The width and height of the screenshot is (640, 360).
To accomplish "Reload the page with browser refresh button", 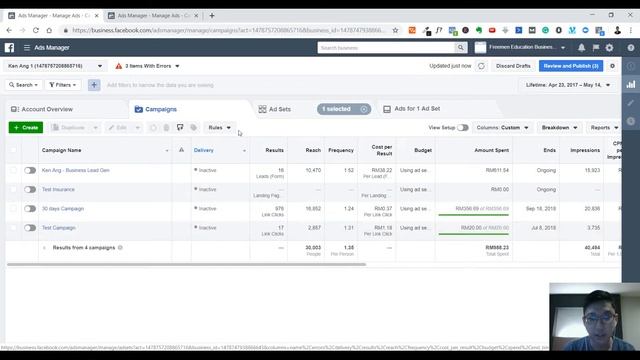I will (x=36, y=30).
